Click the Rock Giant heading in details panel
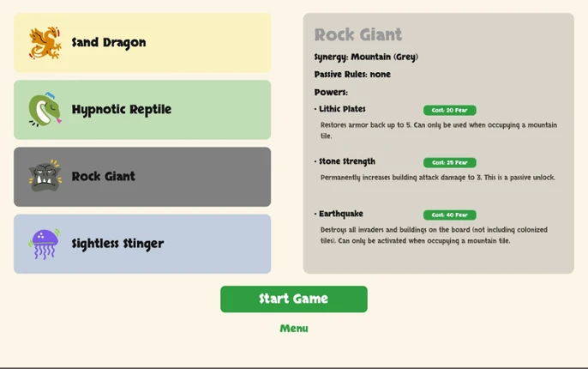The width and height of the screenshot is (588, 369). click(358, 34)
